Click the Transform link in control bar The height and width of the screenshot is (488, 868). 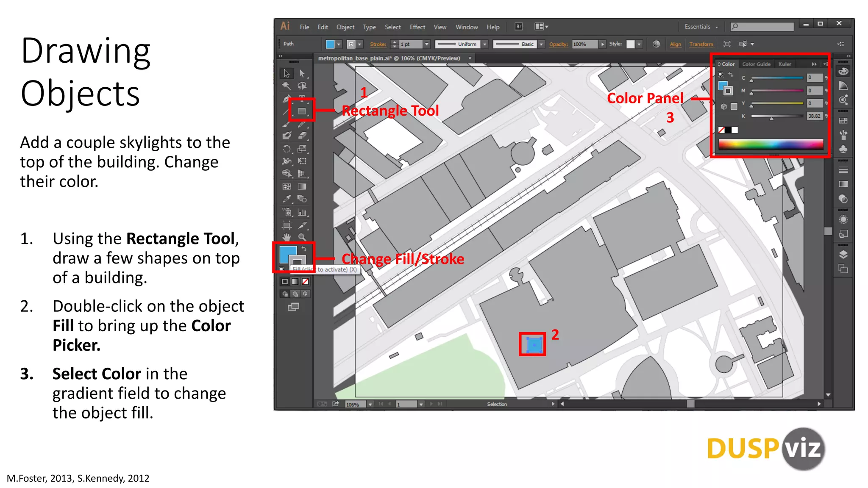coord(701,44)
